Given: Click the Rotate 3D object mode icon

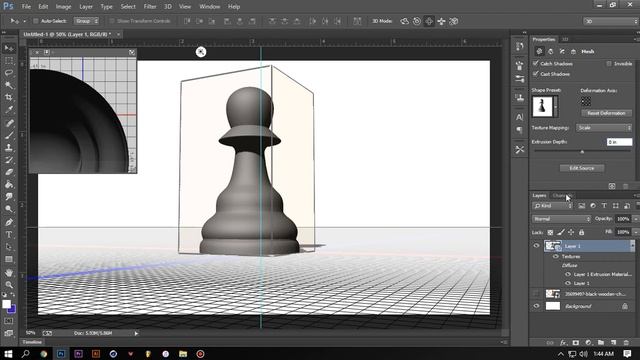Looking at the screenshot, I should 404,21.
